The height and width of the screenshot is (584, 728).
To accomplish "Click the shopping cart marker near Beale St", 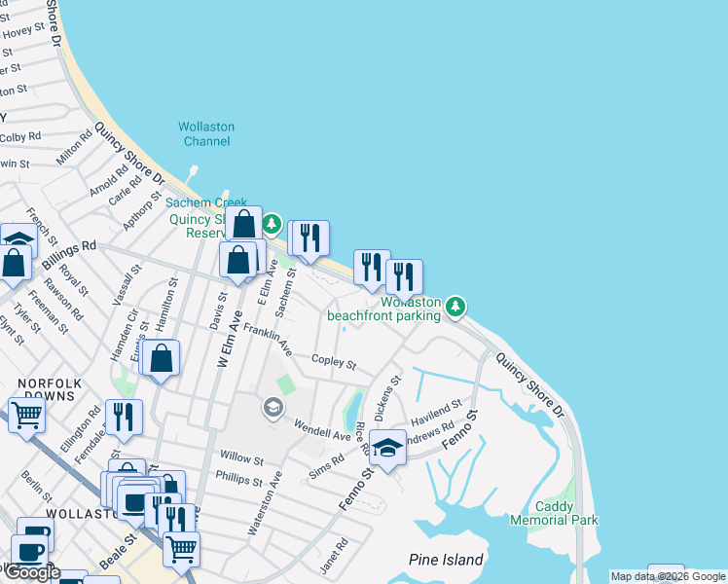I will coord(182,550).
